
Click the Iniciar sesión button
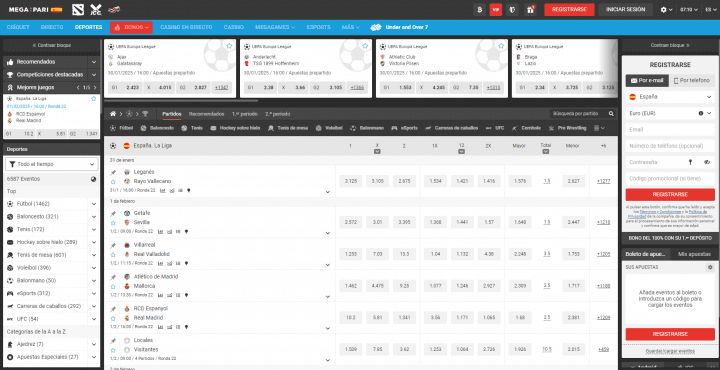(625, 10)
